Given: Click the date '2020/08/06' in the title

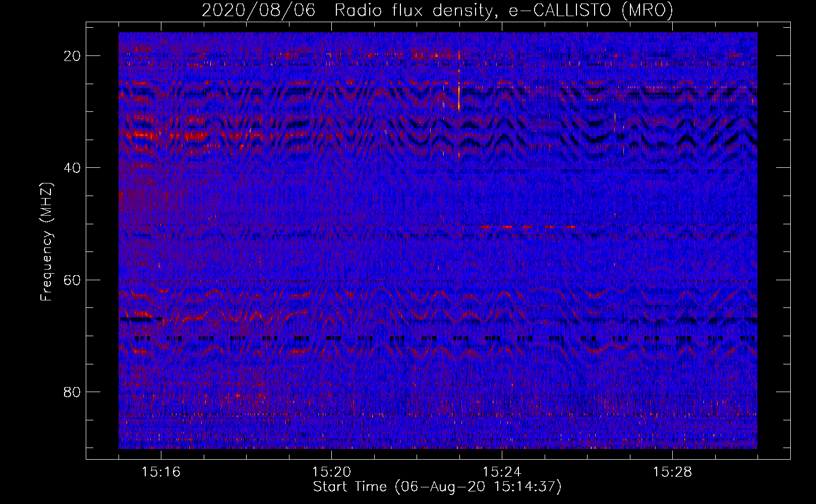Looking at the screenshot, I should [x=259, y=11].
